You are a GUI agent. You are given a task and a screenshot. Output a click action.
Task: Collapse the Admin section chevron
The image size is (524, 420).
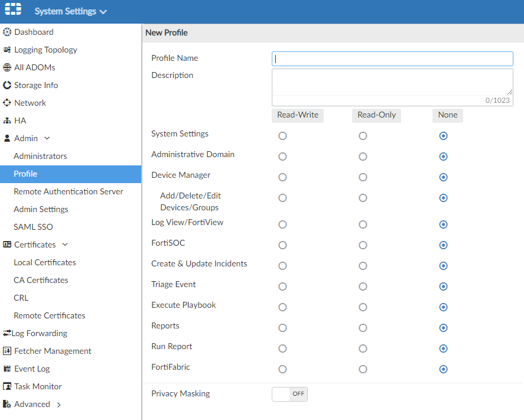(47, 138)
